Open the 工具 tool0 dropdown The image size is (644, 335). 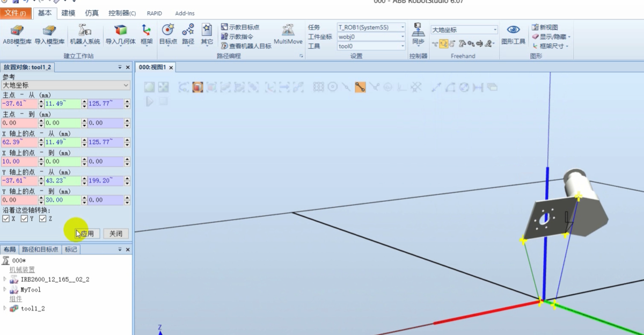point(371,46)
